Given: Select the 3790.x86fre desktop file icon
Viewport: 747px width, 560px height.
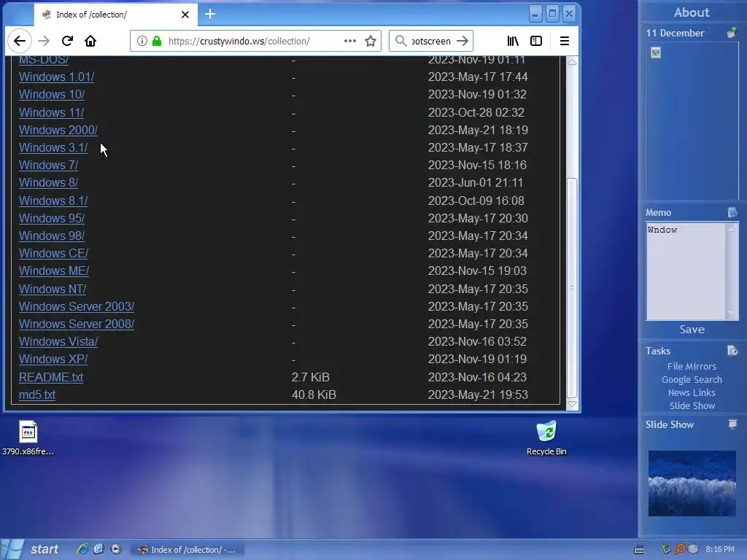Looking at the screenshot, I should 28,438.
